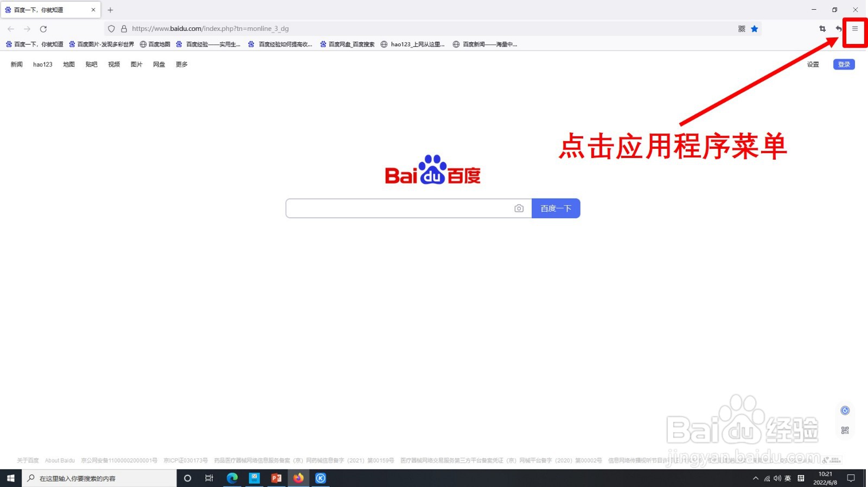Go forward to the next page
This screenshot has width=868, height=487.
click(x=27, y=29)
